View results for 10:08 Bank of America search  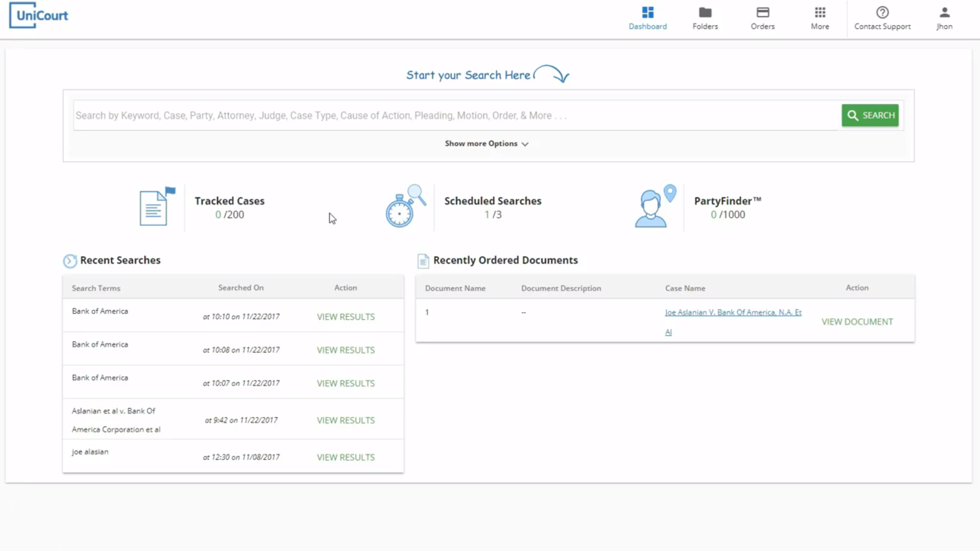(x=346, y=350)
